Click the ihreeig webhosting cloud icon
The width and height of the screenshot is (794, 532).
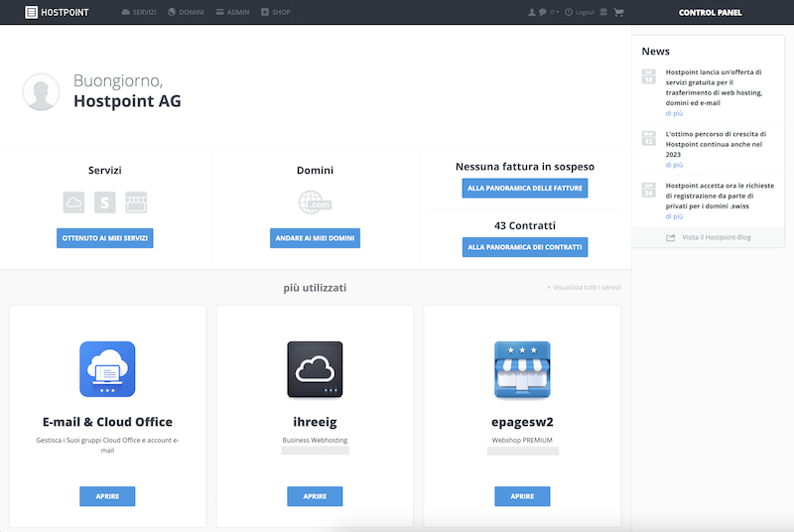click(315, 369)
